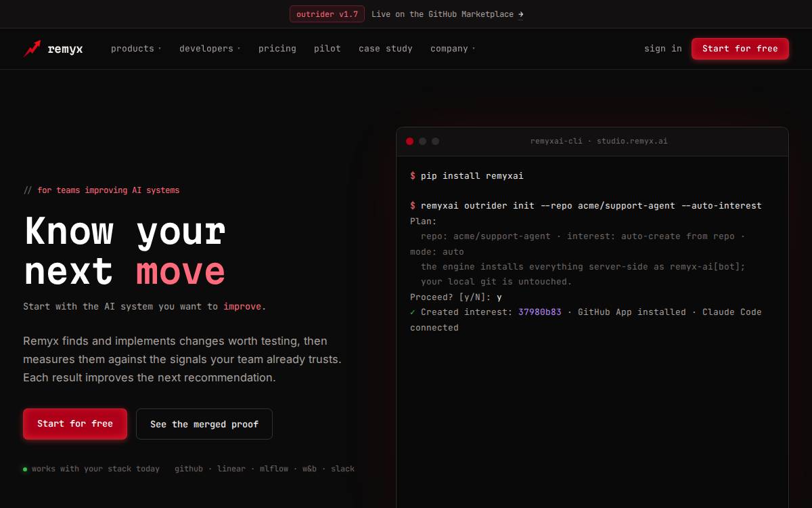Expand the developers dropdown menu

point(210,49)
